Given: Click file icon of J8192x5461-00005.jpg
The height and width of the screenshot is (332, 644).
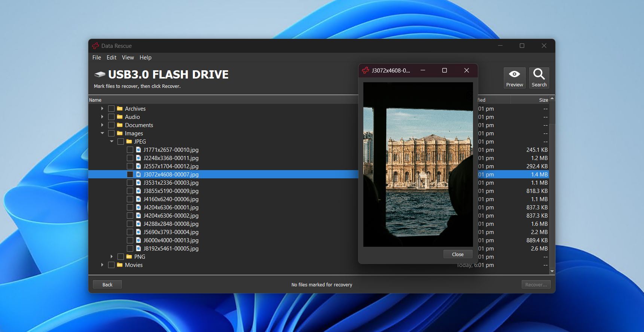Looking at the screenshot, I should [138, 248].
